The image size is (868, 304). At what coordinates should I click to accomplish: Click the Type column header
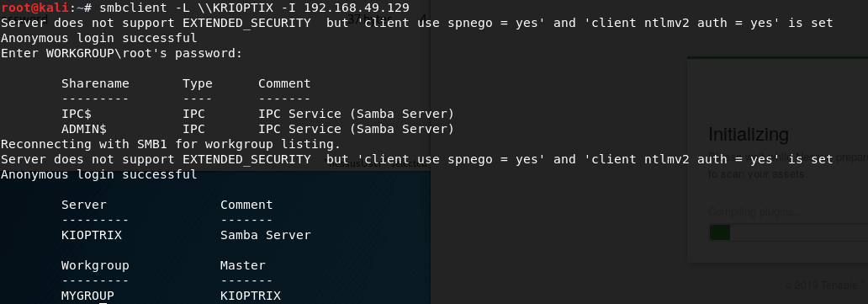[x=198, y=83]
